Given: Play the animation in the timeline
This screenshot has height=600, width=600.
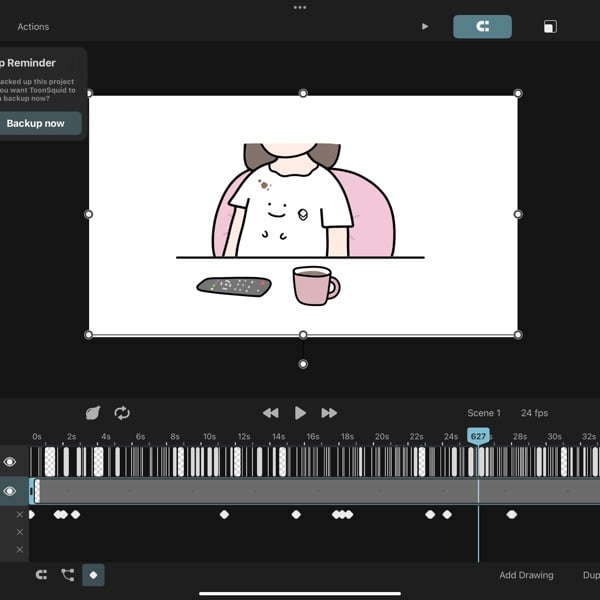Looking at the screenshot, I should (x=300, y=413).
